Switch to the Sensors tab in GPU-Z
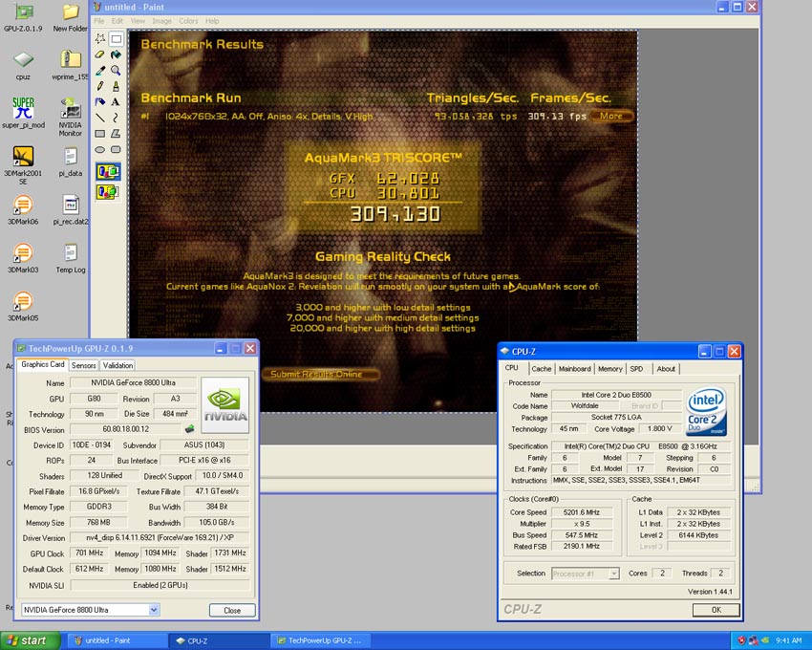This screenshot has height=650, width=812. point(83,365)
